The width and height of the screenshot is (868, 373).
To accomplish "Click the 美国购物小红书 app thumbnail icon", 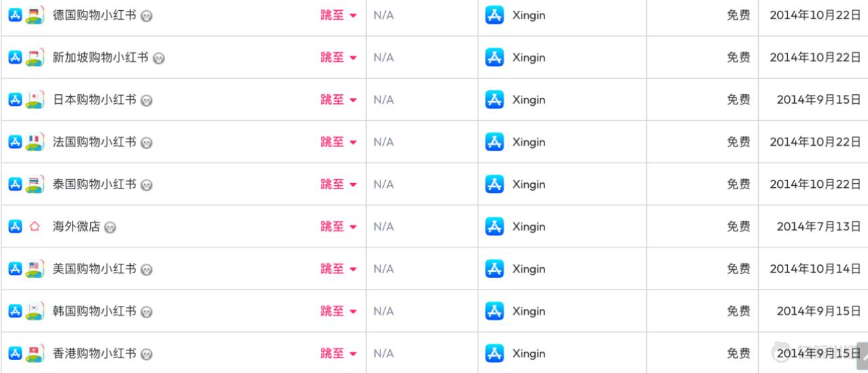I will coord(35,269).
